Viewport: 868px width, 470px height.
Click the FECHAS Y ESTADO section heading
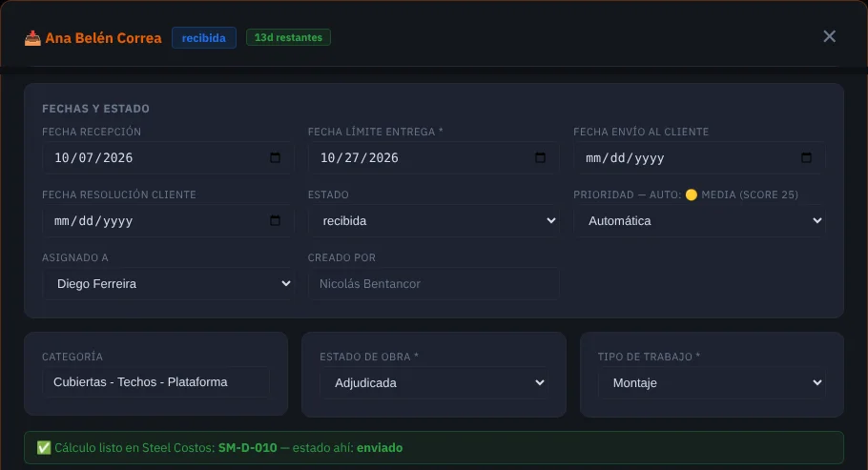tap(95, 109)
